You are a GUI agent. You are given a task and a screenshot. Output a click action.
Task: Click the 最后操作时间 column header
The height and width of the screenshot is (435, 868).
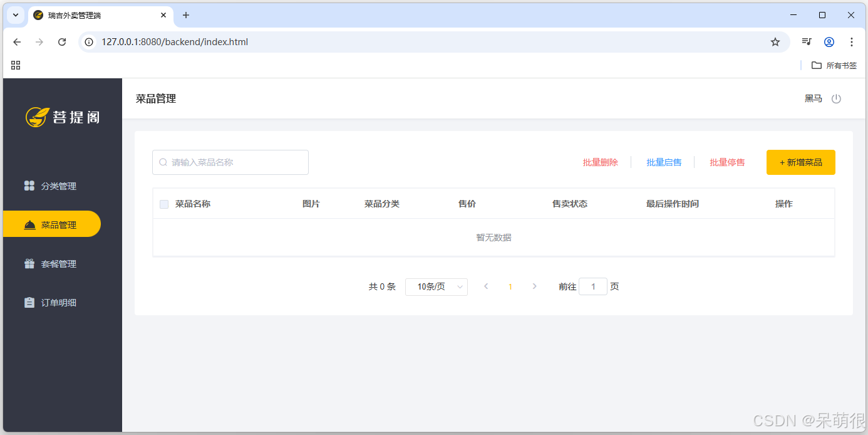[673, 204]
